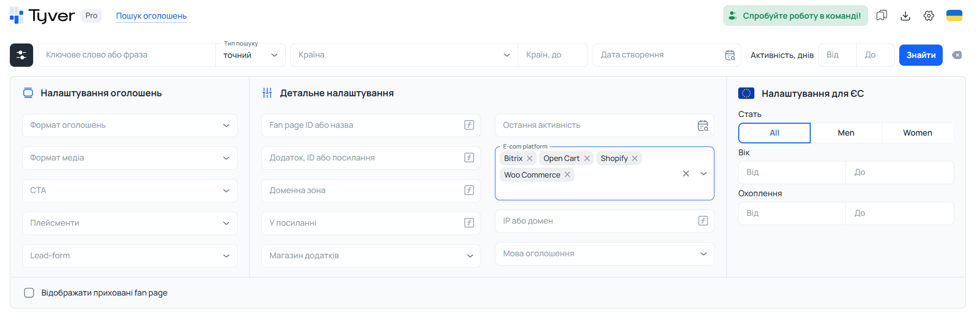Click Спробуйте роботу в команді! button

click(796, 16)
